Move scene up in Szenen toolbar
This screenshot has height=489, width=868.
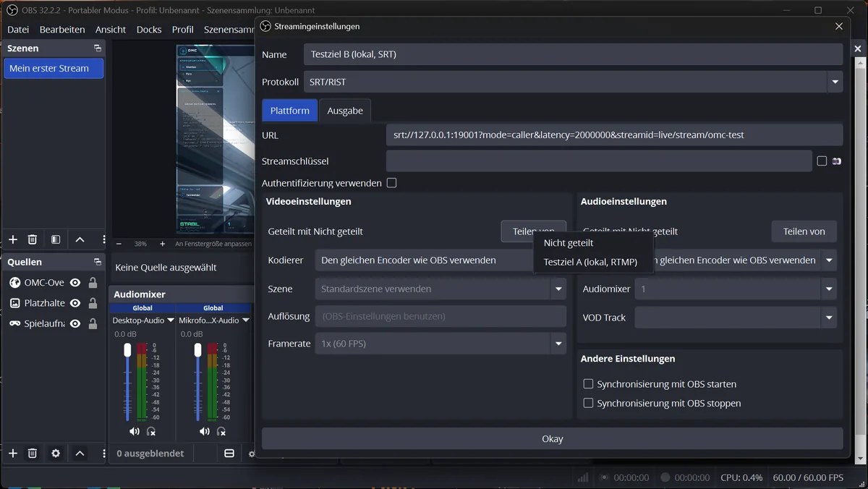[80, 239]
